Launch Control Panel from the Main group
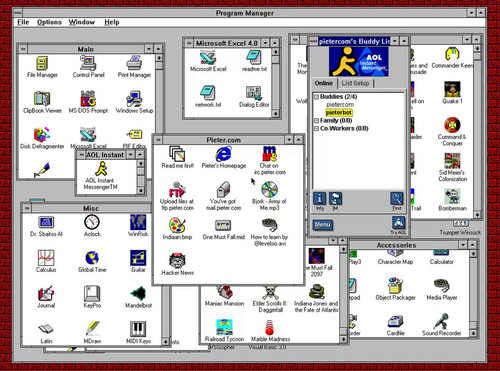500x371 pixels. (88, 67)
